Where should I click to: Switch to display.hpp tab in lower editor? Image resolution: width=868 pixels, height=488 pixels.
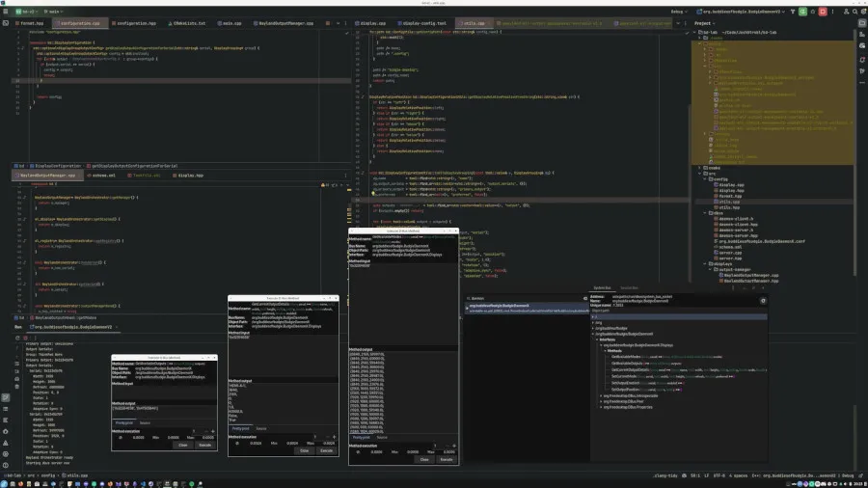click(188, 176)
